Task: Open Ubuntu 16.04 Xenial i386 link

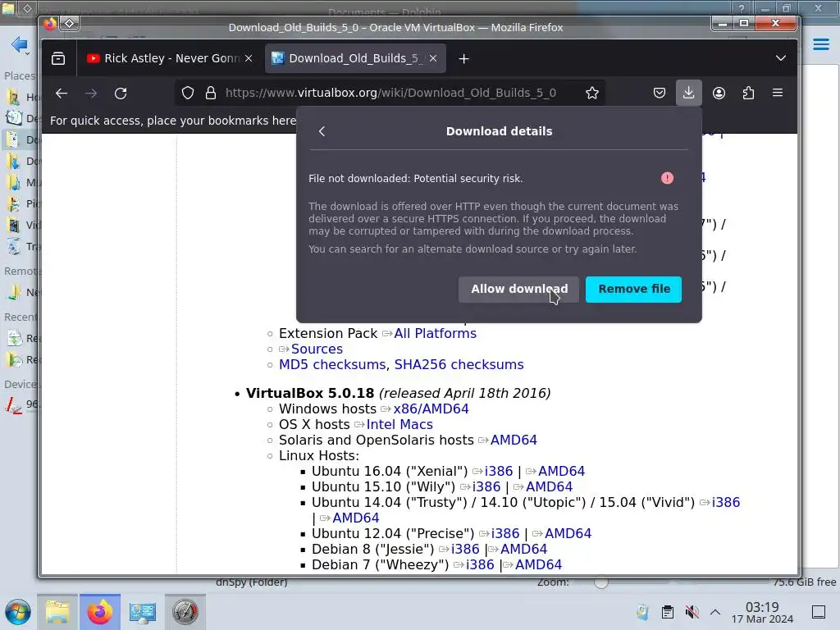Action: pyautogui.click(x=499, y=471)
